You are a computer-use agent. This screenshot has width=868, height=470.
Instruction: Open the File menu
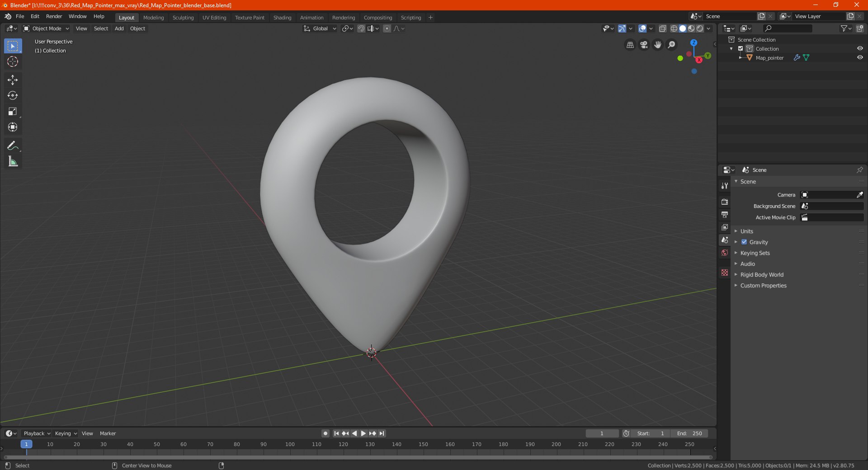pyautogui.click(x=20, y=16)
